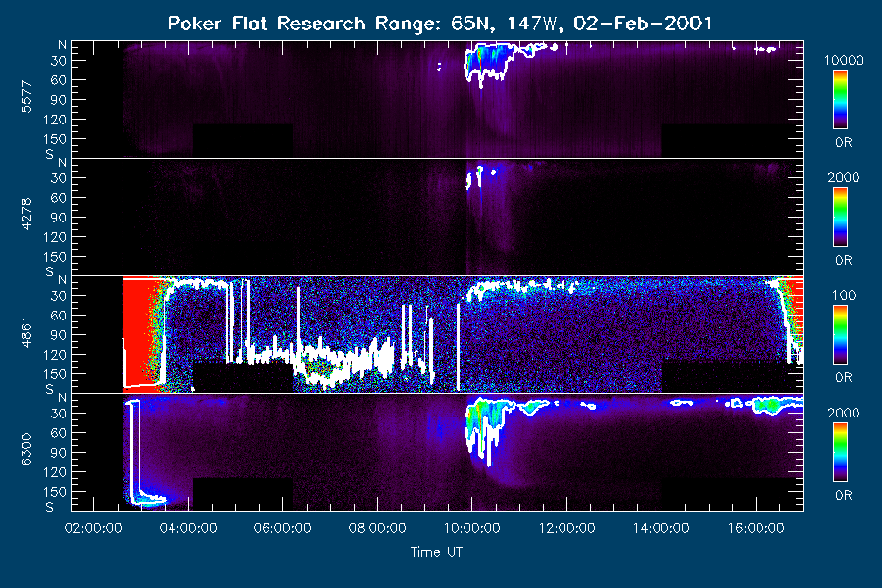Click the bright aurora burst in 5577 panel
Viewport: 882px width, 588px height.
point(489,62)
